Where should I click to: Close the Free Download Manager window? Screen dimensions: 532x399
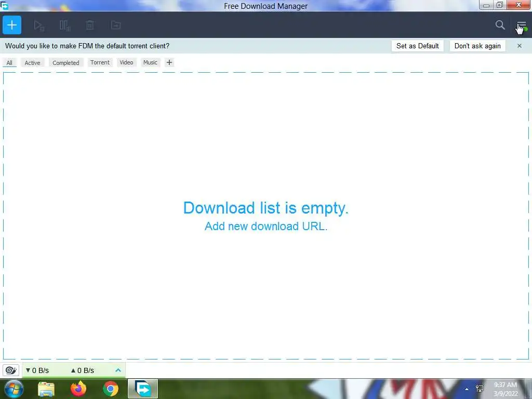tap(518, 5)
